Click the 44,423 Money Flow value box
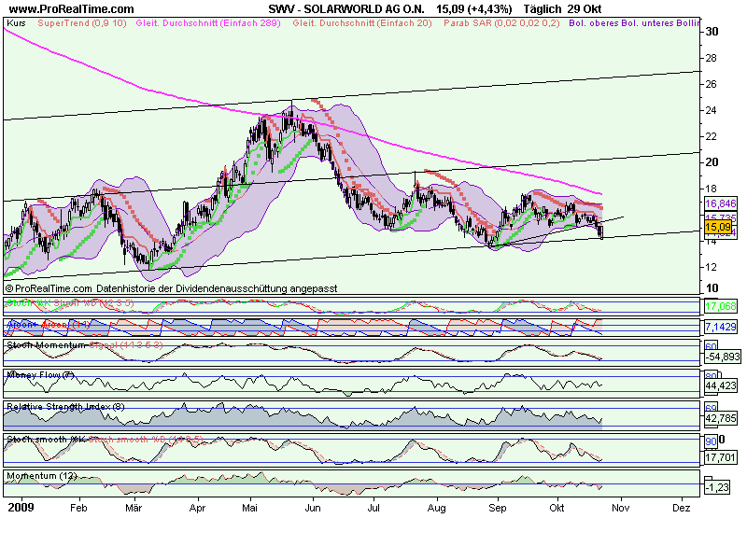Image resolution: width=747 pixels, height=560 pixels. coord(721,385)
